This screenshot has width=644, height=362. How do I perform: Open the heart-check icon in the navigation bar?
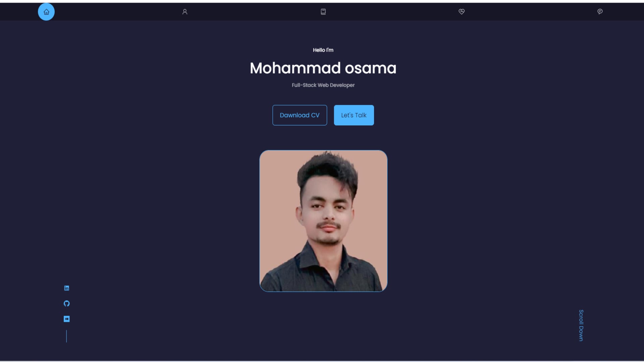tap(462, 12)
